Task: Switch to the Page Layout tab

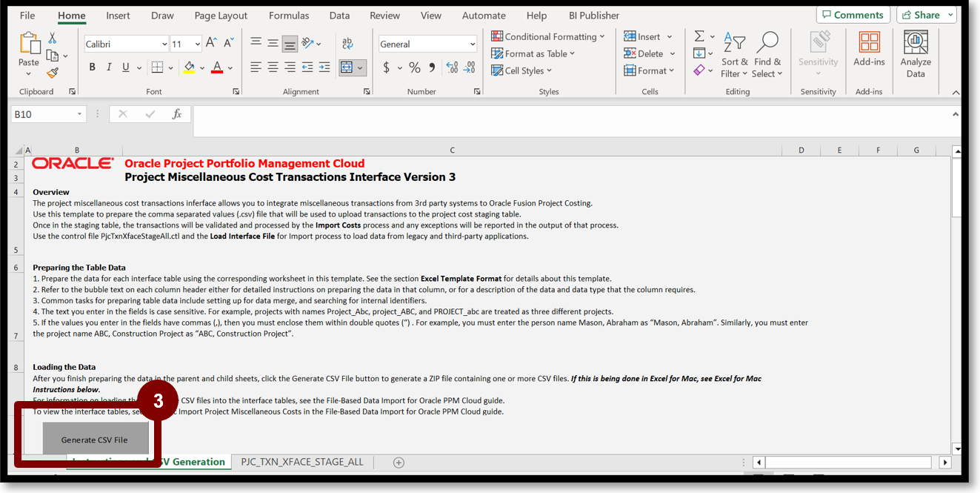Action: (x=221, y=16)
